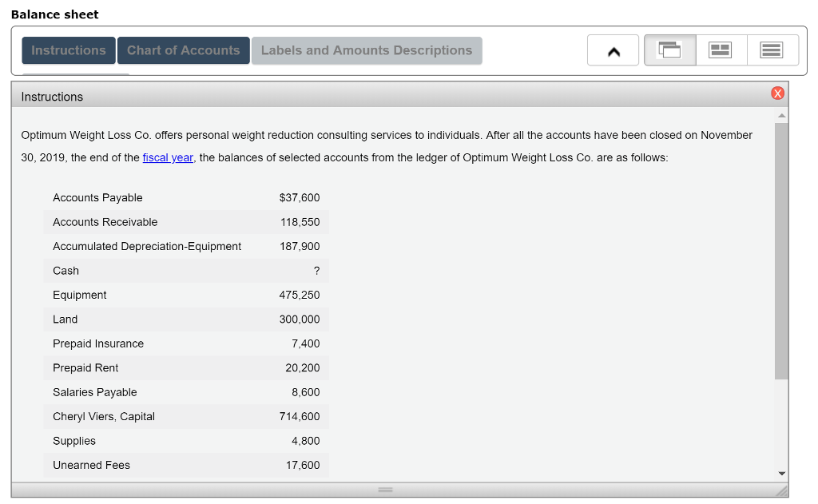This screenshot has width=818, height=504.
Task: Click the corner resize grip
Action: 781,490
